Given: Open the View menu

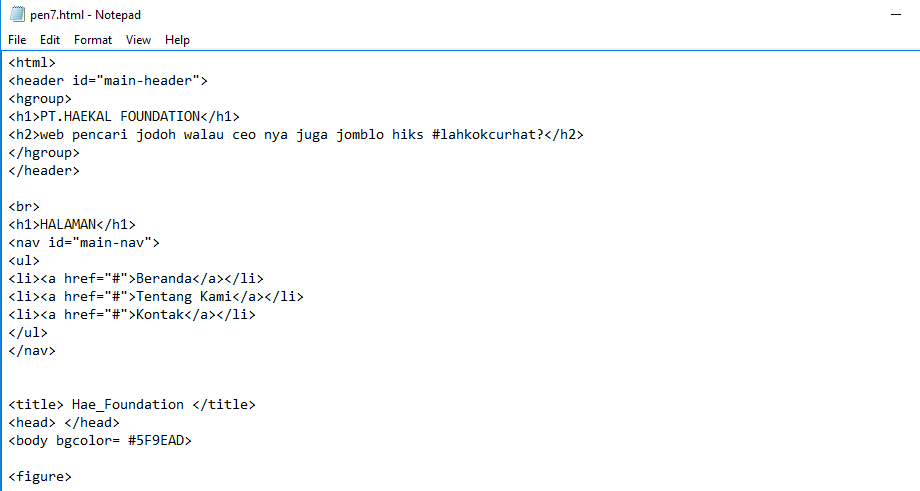Looking at the screenshot, I should coord(138,40).
